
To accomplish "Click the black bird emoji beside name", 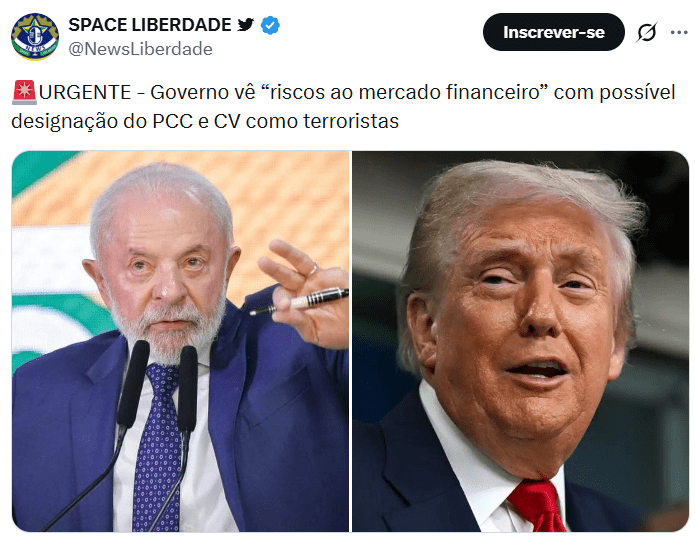I will tap(245, 24).
